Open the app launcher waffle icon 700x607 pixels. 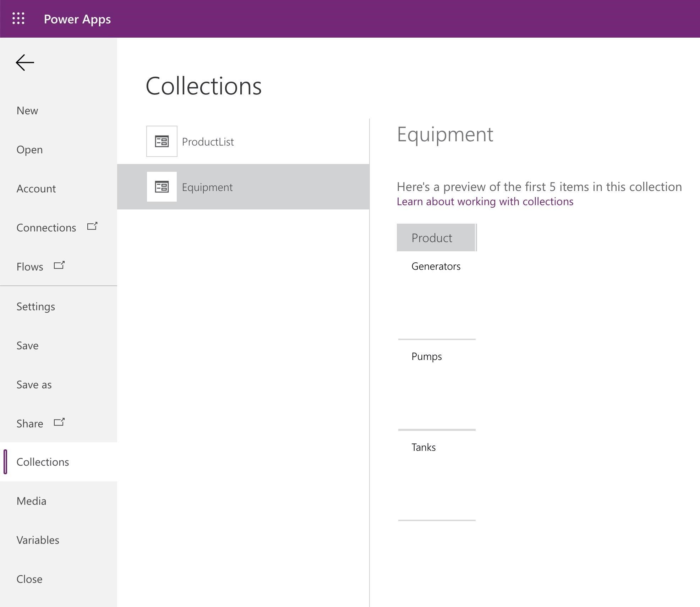coord(18,18)
